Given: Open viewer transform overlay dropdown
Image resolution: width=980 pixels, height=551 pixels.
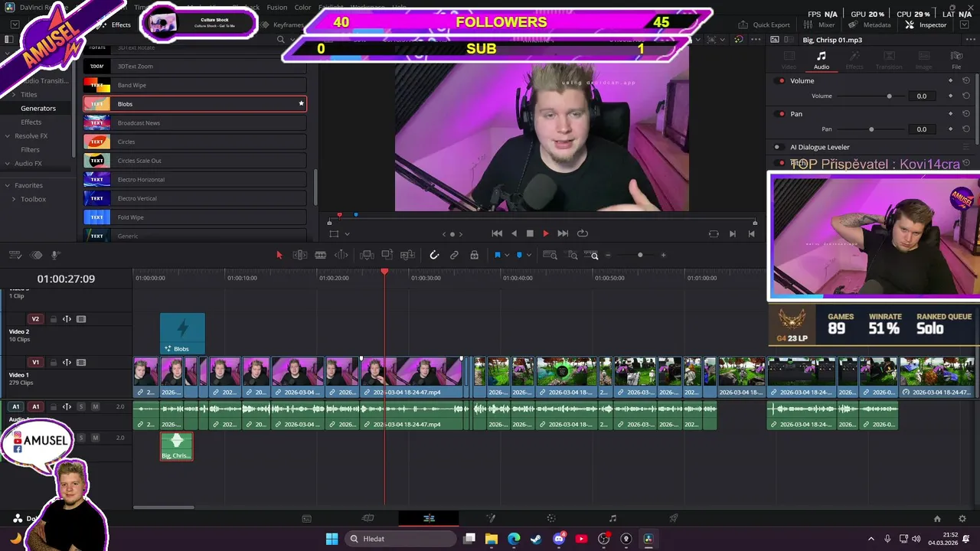Looking at the screenshot, I should tap(347, 234).
